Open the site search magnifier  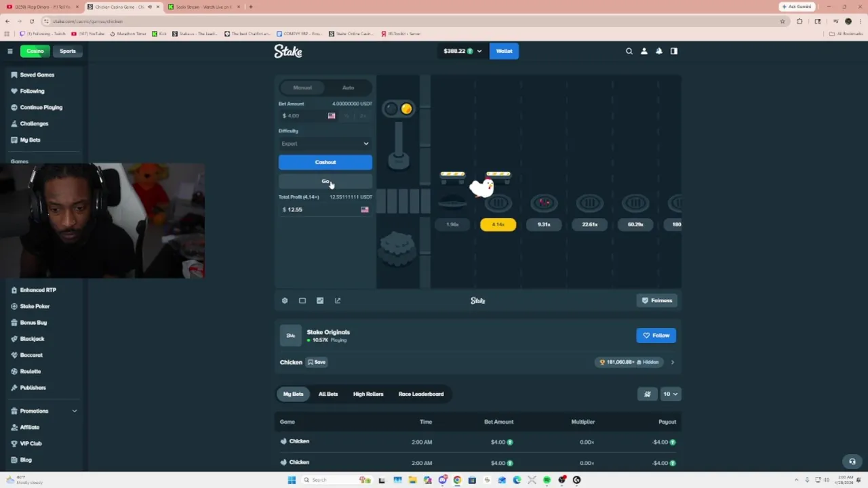tap(629, 51)
